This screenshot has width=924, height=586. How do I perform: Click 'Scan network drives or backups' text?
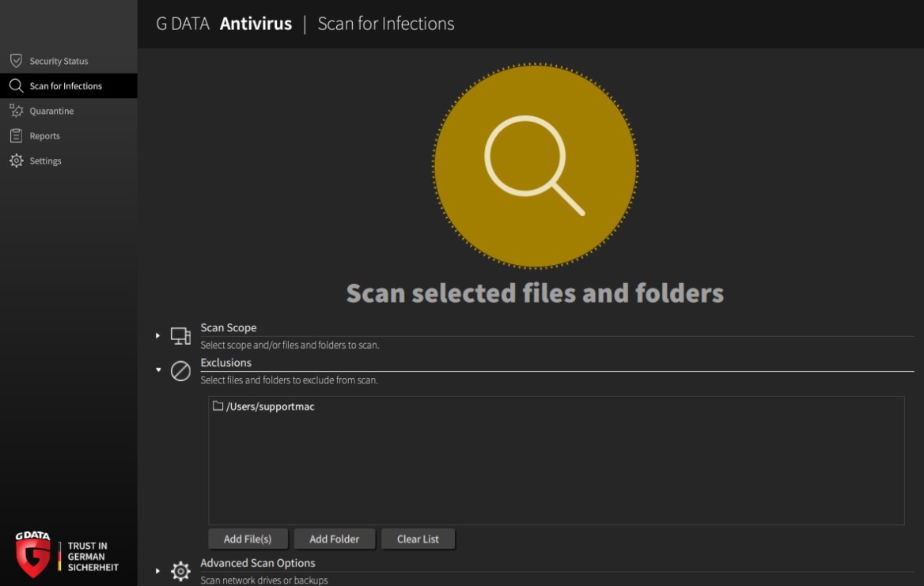[x=264, y=580]
